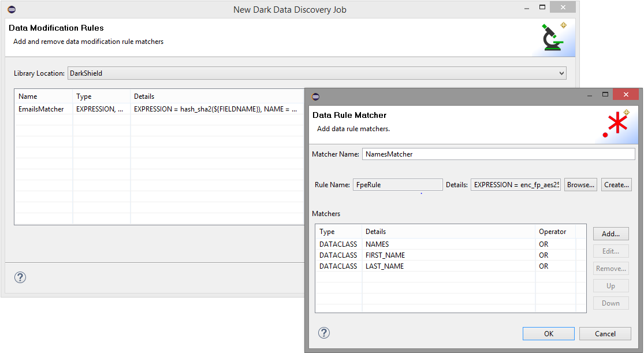Open help in Data Modification Rules dialog

pyautogui.click(x=20, y=277)
